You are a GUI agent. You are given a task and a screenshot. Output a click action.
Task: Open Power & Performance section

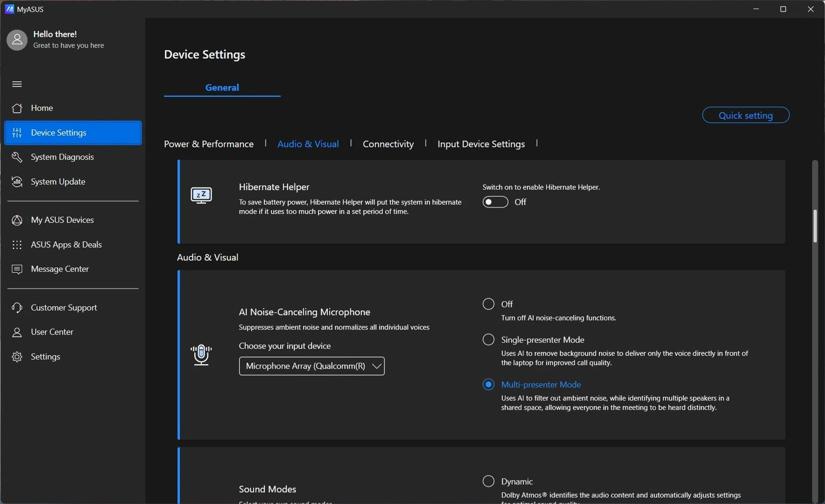pyautogui.click(x=209, y=144)
